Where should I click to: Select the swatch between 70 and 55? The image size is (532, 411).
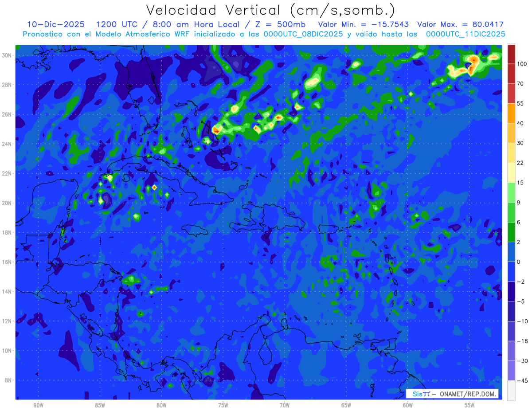coord(511,94)
